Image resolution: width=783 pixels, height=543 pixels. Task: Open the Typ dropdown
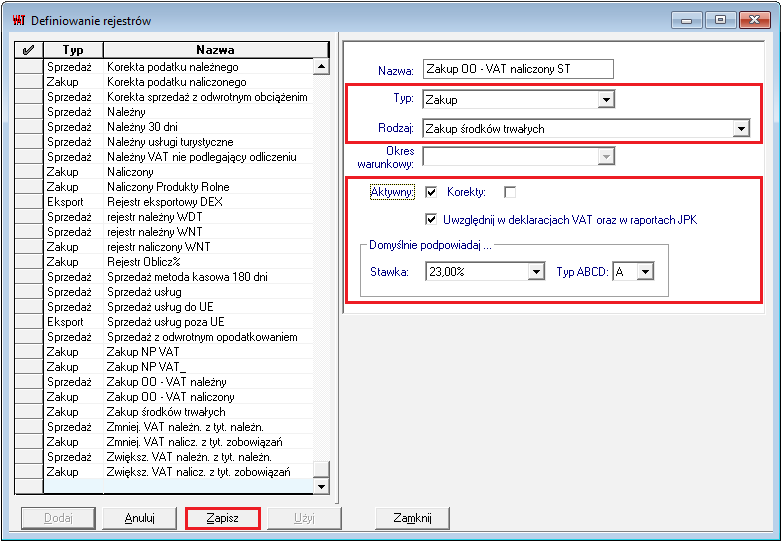click(606, 99)
